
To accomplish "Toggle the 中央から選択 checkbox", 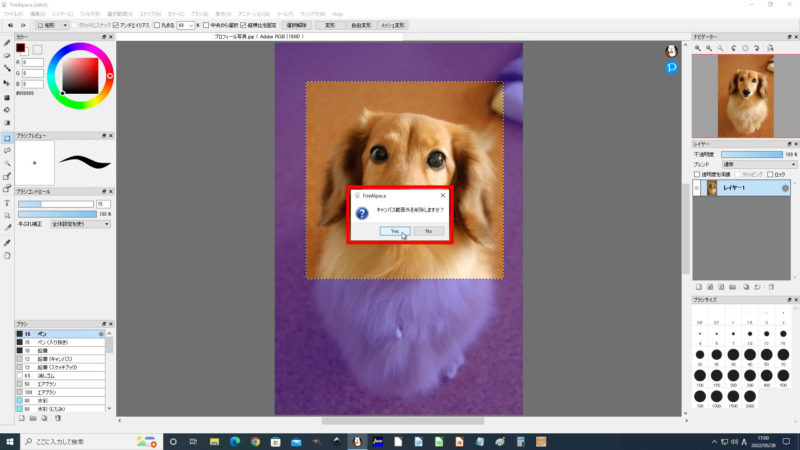I will click(x=206, y=25).
